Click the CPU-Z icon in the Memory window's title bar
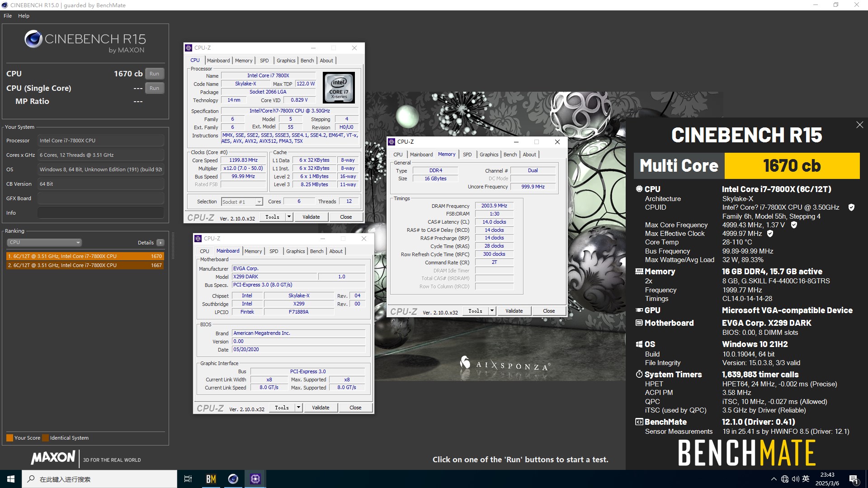The image size is (868, 488). tap(392, 142)
